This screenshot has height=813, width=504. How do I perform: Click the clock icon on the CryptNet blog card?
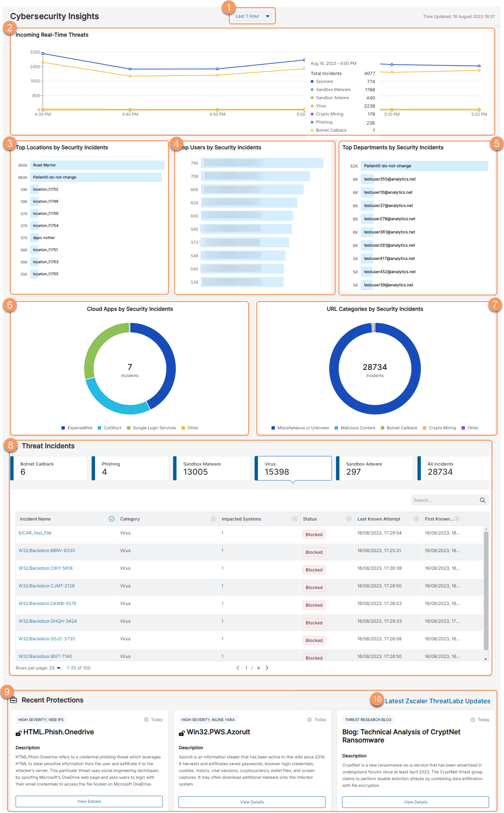pos(473,720)
